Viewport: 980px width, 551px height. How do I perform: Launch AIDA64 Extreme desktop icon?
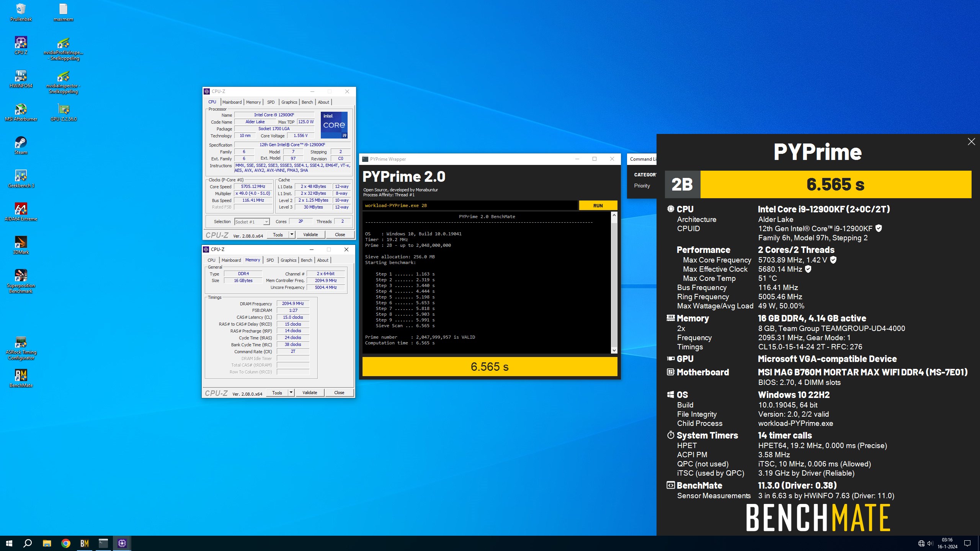tap(21, 212)
